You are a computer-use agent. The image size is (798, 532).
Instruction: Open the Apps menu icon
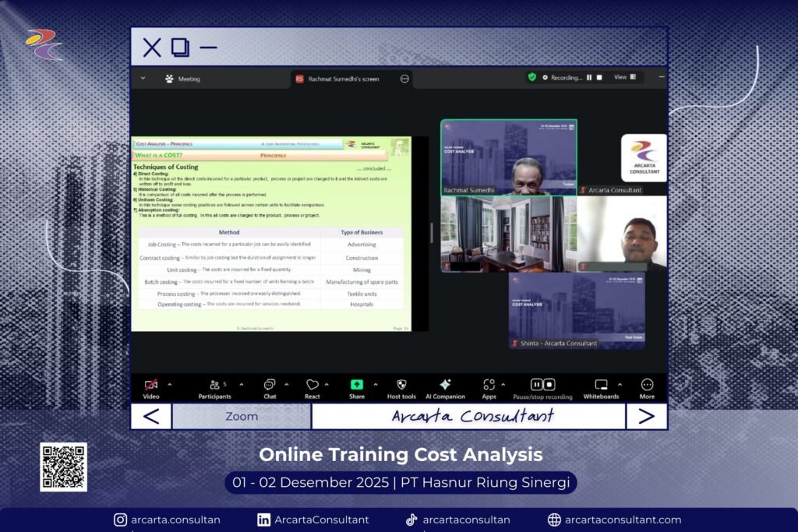(x=489, y=385)
